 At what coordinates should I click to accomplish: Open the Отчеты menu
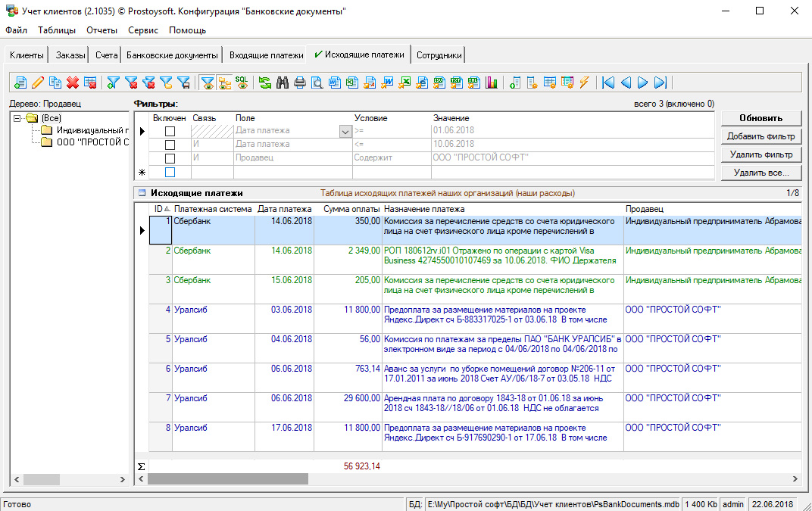point(101,30)
